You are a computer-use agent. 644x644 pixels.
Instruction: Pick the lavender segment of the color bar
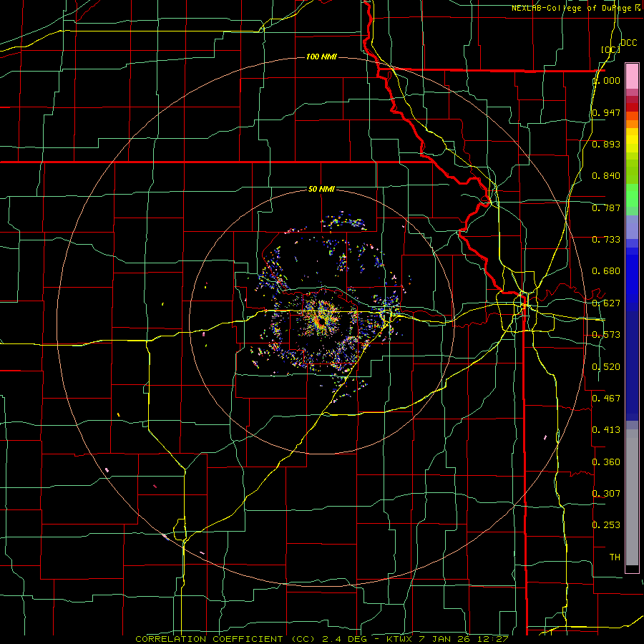pos(632,227)
